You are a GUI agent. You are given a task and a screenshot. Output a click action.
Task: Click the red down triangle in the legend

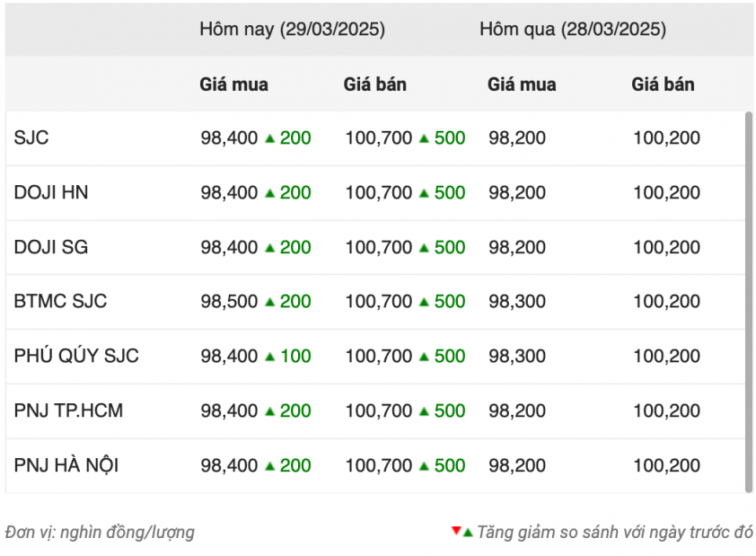tap(456, 531)
